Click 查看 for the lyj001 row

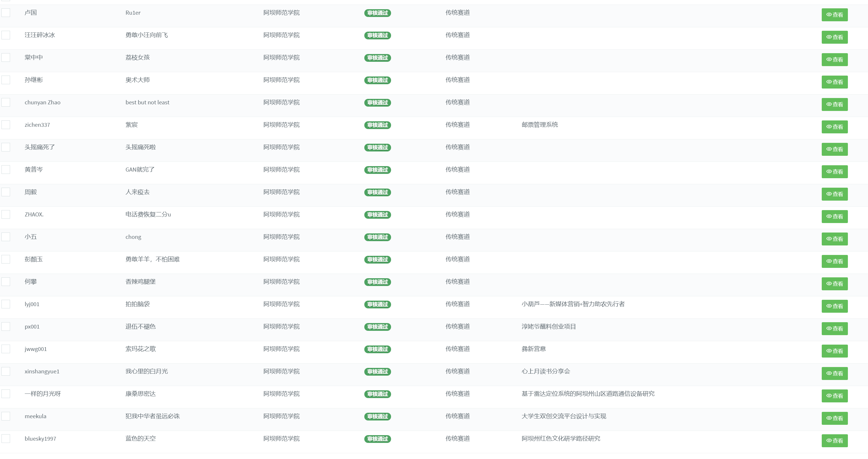[x=834, y=306]
